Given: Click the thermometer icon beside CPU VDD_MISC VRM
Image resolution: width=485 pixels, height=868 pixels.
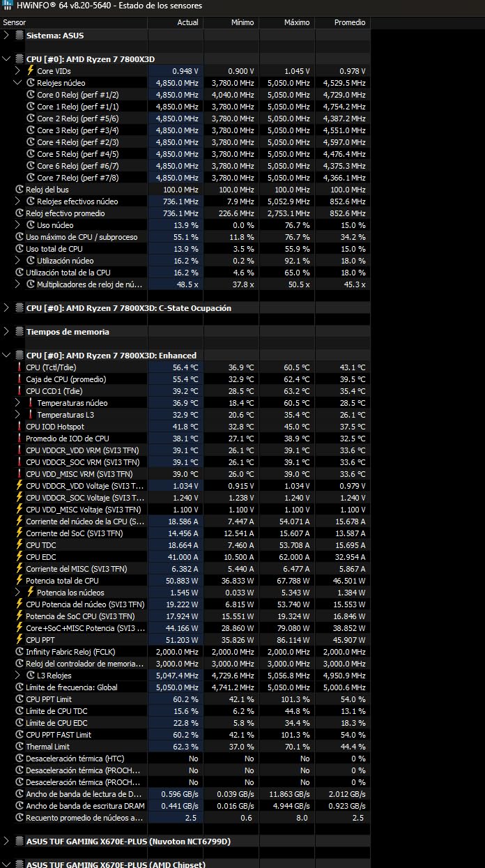Looking at the screenshot, I should (20, 473).
